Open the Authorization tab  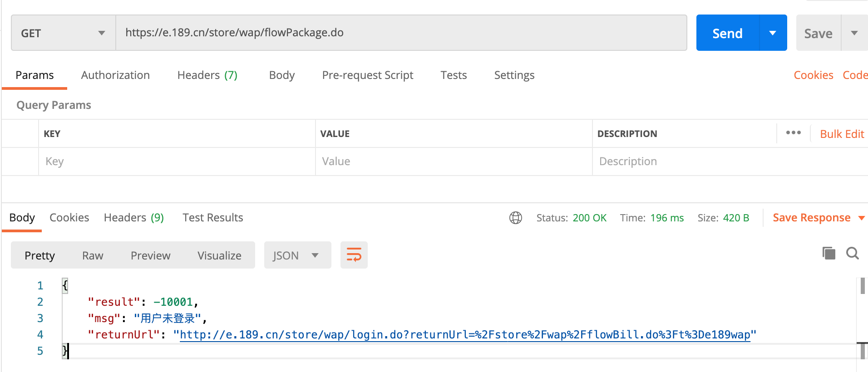click(115, 75)
